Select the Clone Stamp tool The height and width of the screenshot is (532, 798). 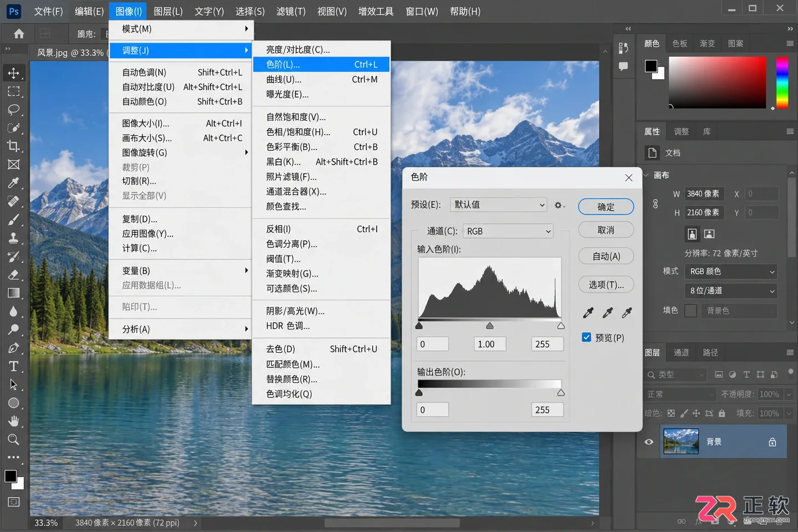coord(13,238)
